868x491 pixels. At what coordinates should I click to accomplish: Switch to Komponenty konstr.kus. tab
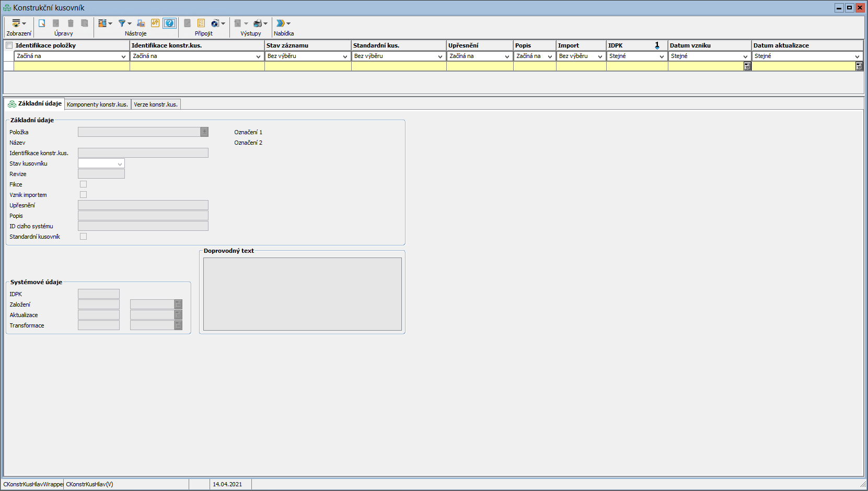[97, 104]
